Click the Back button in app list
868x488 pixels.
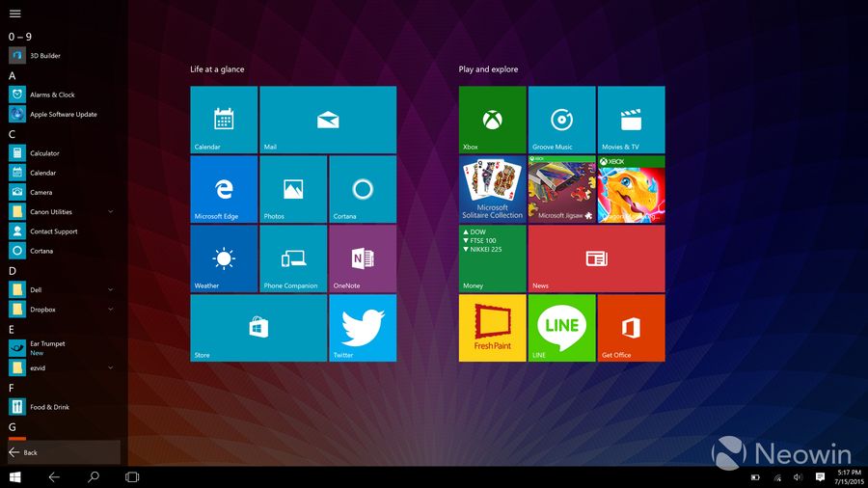coord(64,452)
